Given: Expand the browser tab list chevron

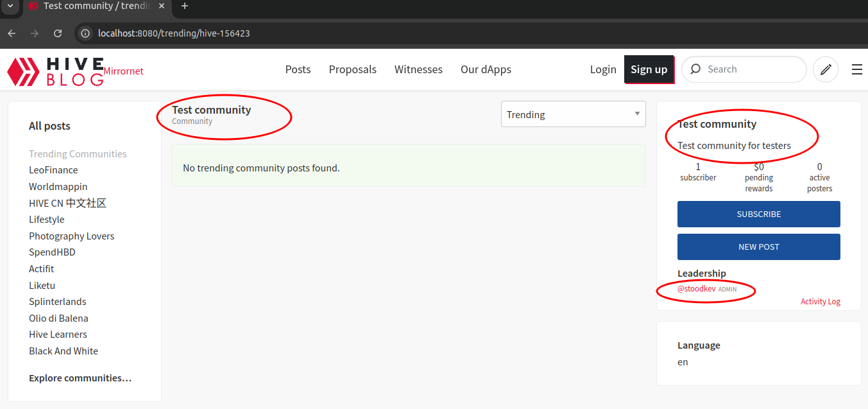Looking at the screenshot, I should (x=10, y=6).
